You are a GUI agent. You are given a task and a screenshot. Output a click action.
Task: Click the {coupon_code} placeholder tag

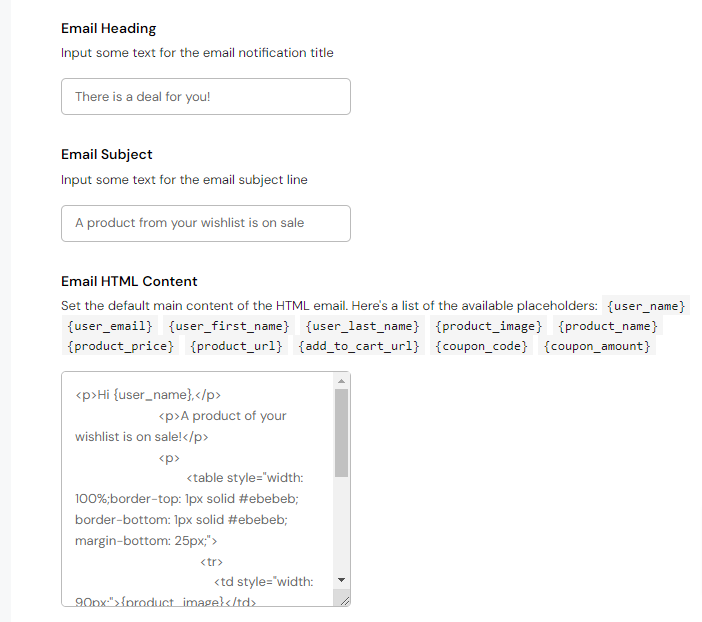481,346
